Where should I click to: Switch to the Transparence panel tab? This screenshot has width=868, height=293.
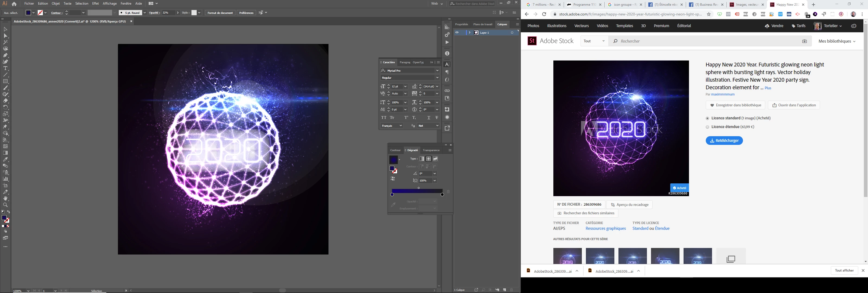click(431, 150)
